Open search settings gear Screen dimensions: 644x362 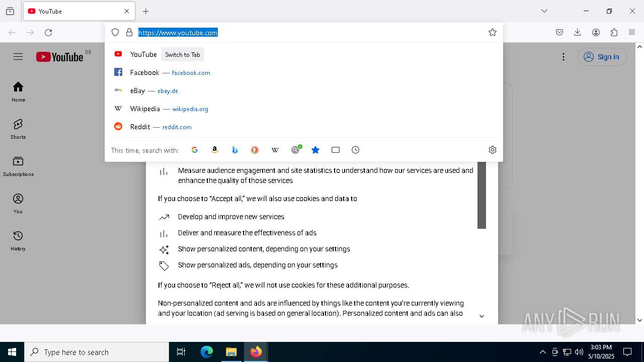click(493, 150)
